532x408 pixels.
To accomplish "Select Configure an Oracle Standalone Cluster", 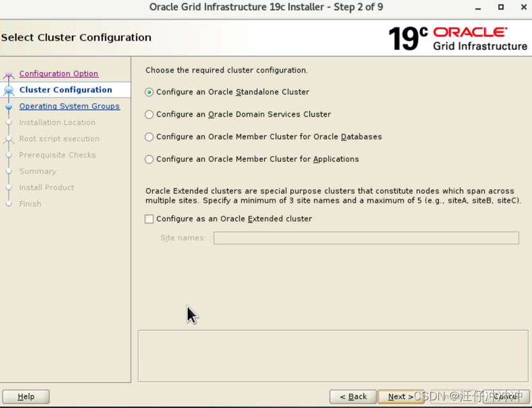I will (x=148, y=92).
